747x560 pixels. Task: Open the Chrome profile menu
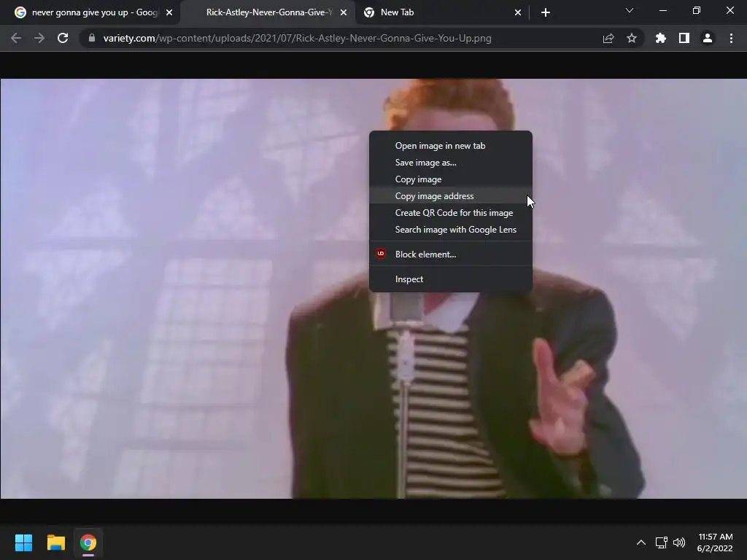(708, 38)
